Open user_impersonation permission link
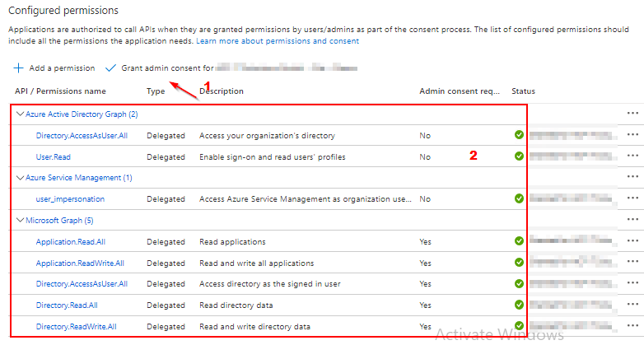Viewport: 644px width, 345px height. pos(70,199)
